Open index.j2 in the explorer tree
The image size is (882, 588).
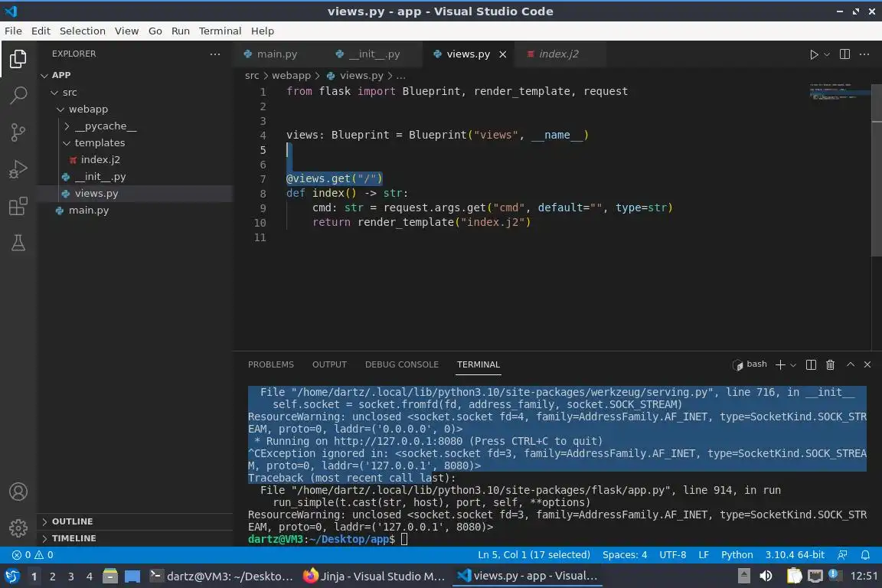tap(100, 160)
